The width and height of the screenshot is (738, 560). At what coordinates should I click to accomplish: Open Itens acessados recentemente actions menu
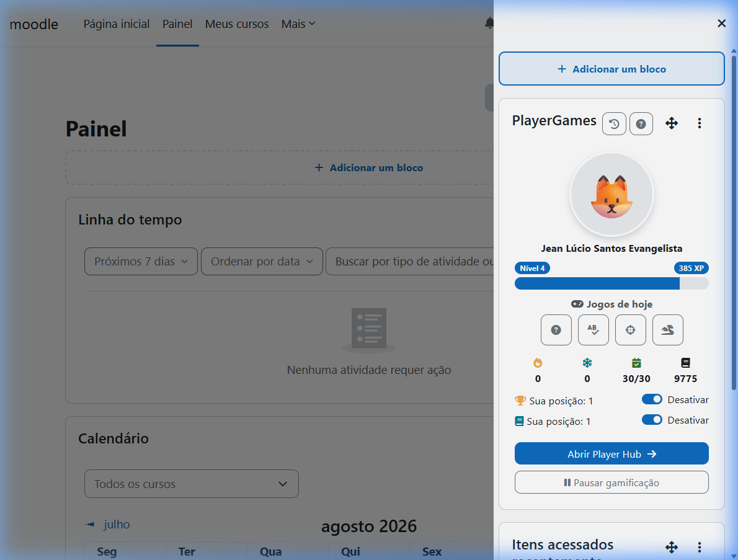click(700, 547)
